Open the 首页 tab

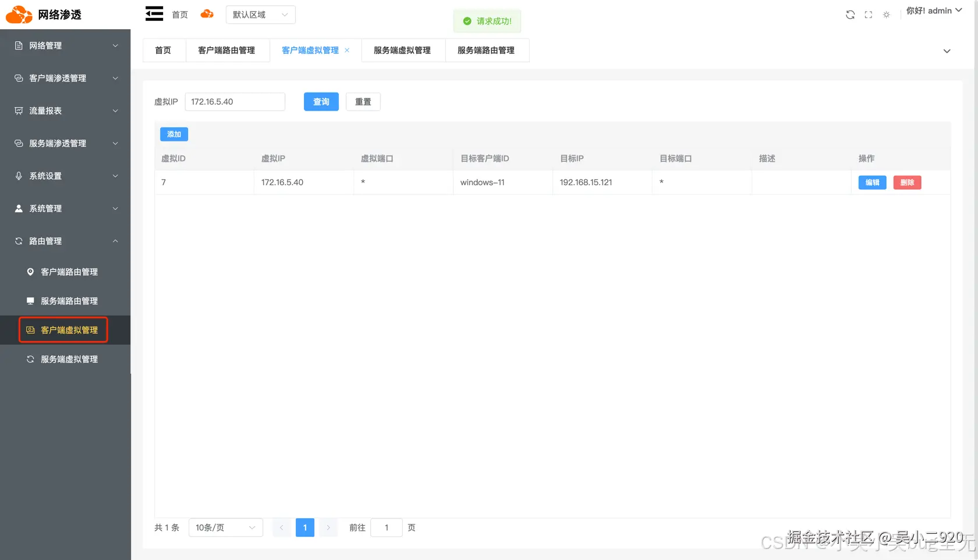coord(163,50)
